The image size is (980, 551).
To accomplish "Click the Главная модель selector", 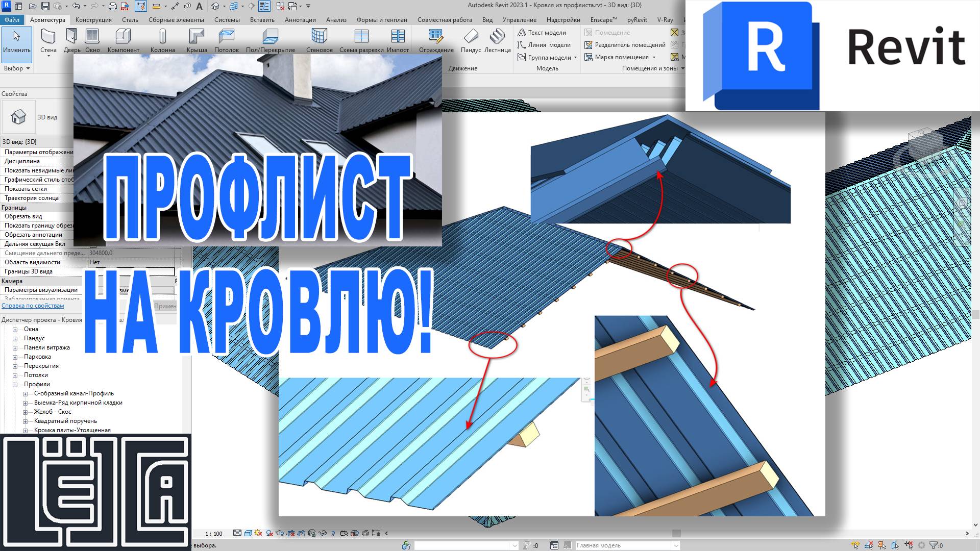I will 628,545.
